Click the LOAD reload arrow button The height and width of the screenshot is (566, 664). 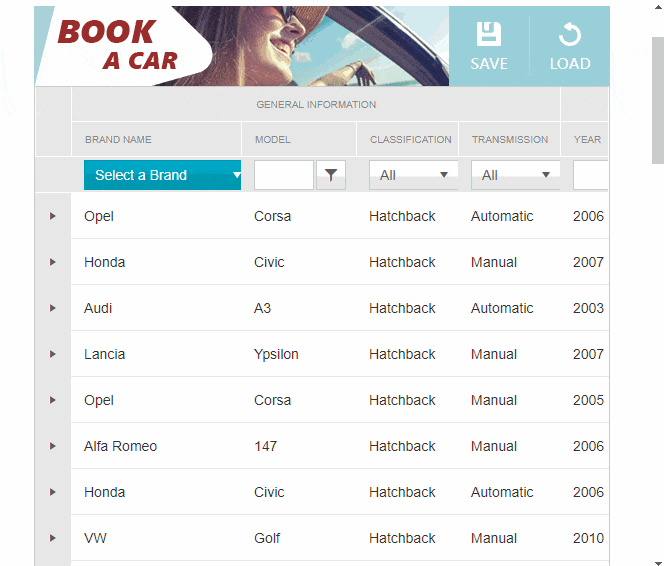(570, 46)
